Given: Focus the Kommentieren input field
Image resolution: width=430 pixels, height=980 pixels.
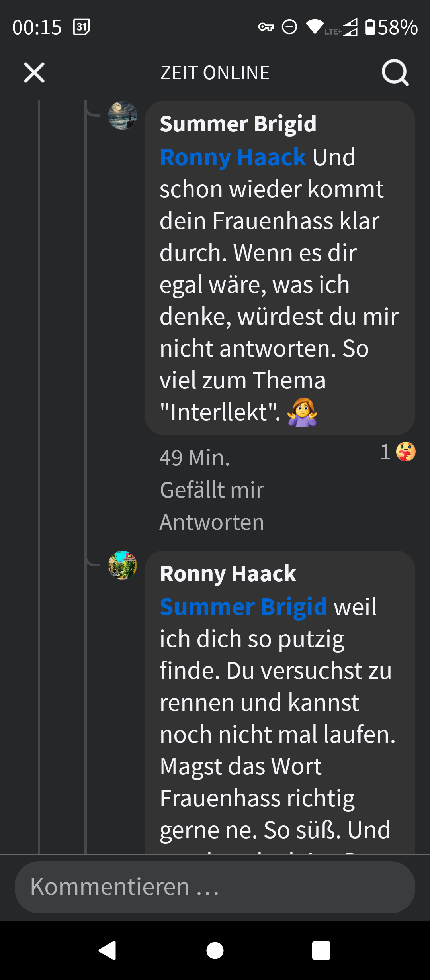Looking at the screenshot, I should pyautogui.click(x=215, y=887).
